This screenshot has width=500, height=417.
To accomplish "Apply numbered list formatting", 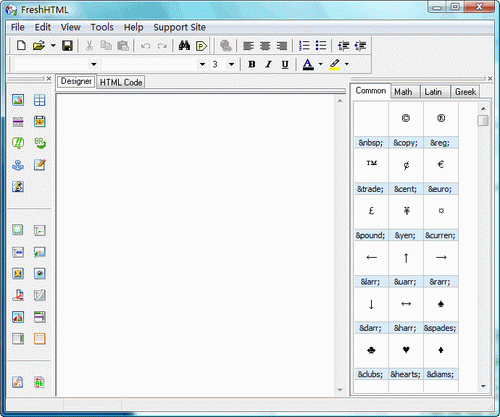I will point(304,46).
